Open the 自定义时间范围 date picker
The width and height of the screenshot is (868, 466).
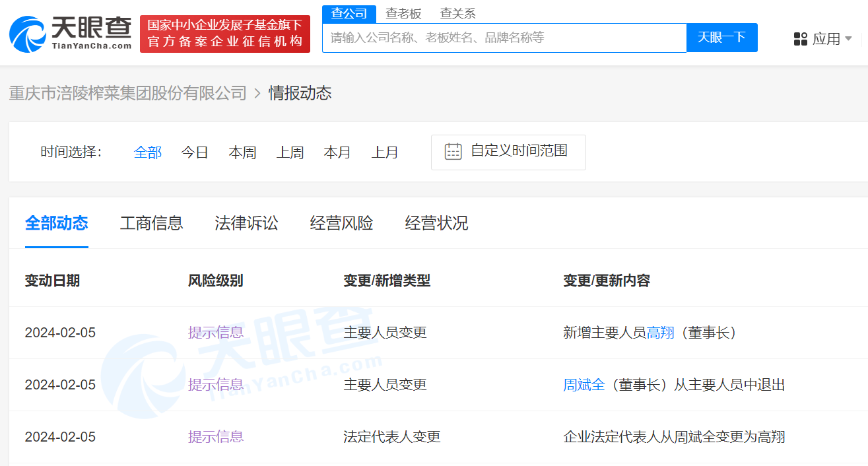518,151
